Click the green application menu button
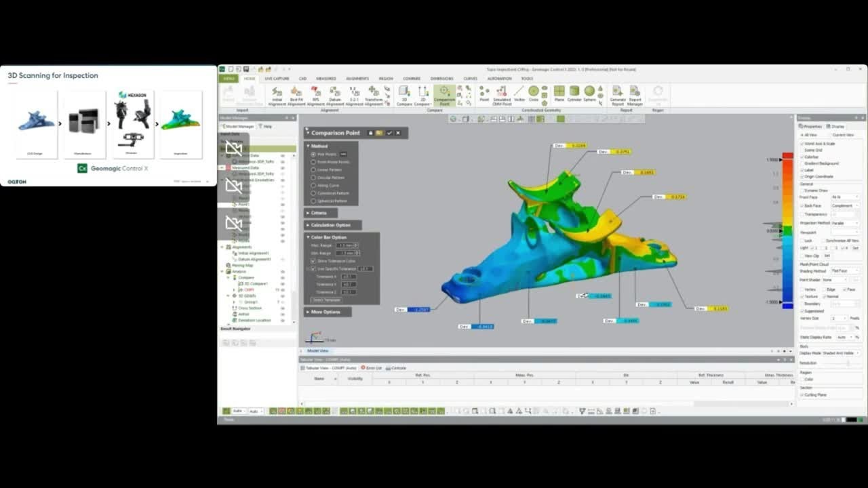 pos(229,79)
